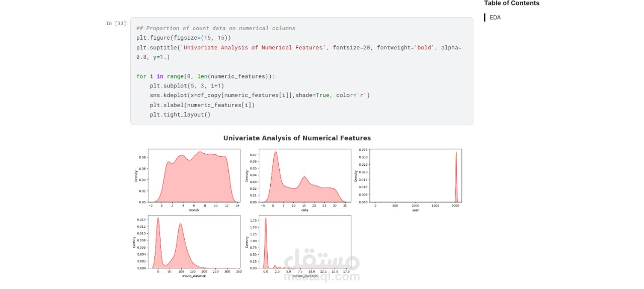The height and width of the screenshot is (289, 644).
Task: Click the plt.subplot(5, 3, i+1) line
Action: point(187,85)
